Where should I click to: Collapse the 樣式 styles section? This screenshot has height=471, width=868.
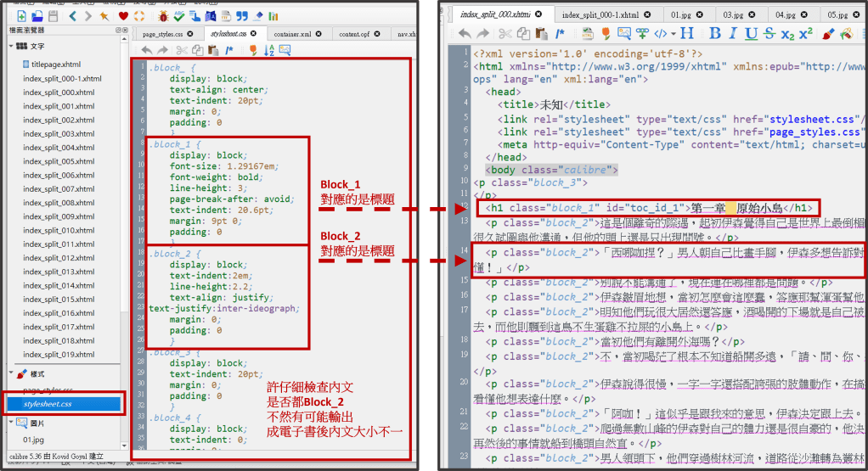[x=11, y=373]
